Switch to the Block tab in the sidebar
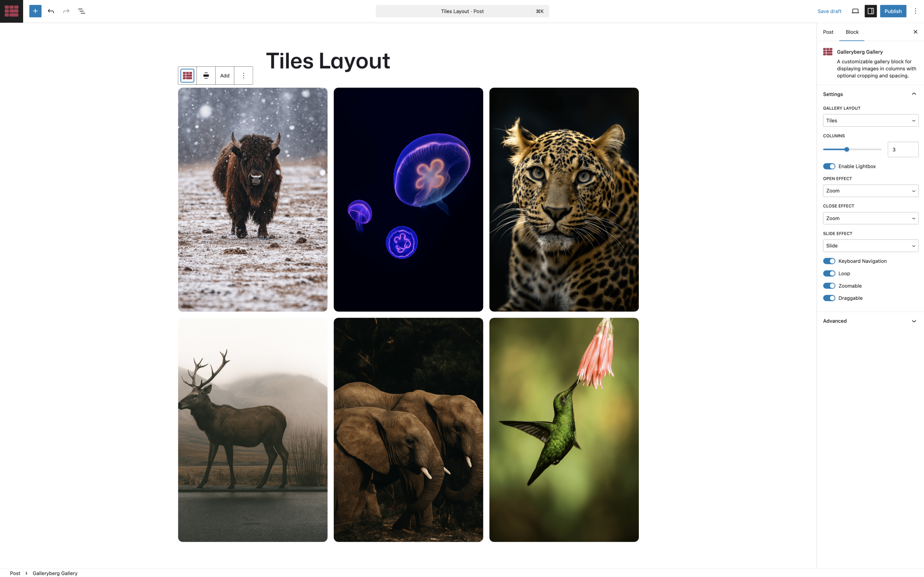Screen dimensions: 924x577 click(852, 32)
